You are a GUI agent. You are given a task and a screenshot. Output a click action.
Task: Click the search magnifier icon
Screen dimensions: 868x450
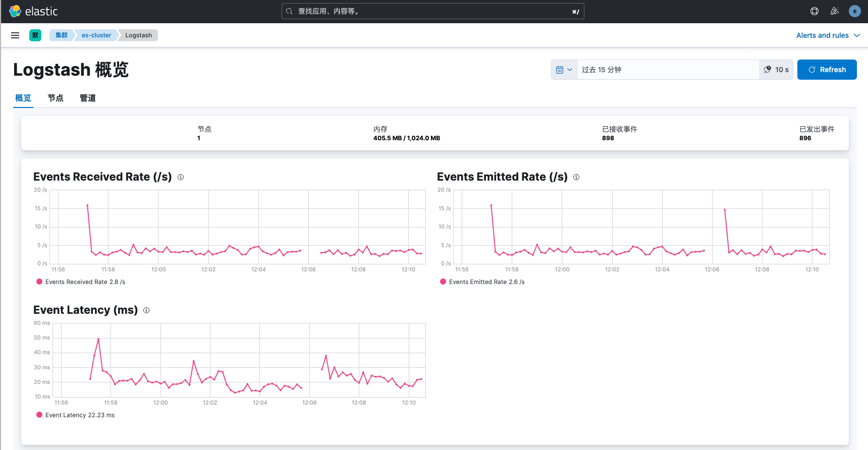pos(289,11)
